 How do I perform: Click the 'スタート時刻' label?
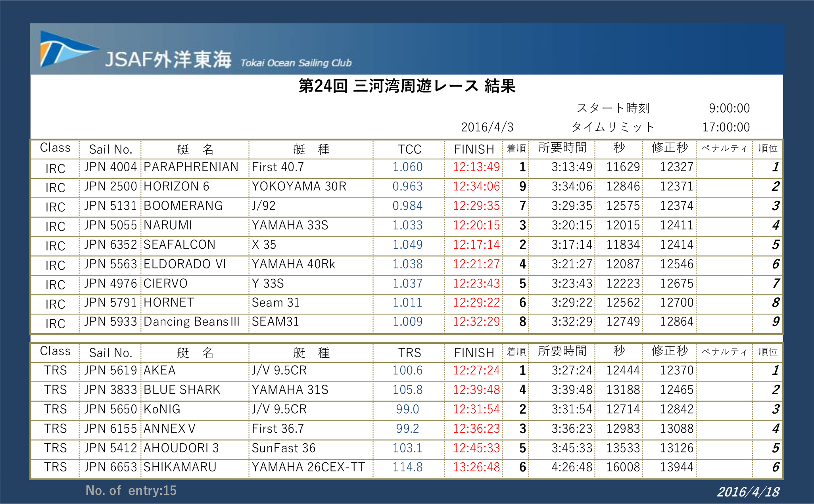[613, 108]
